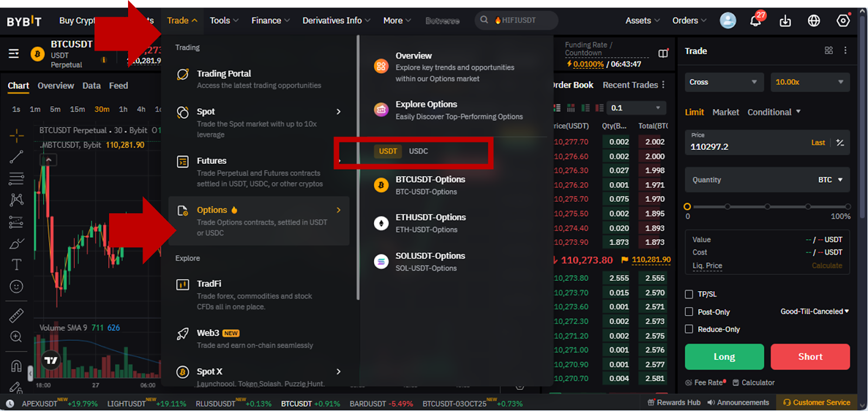Select the zoom in tool
This screenshot has width=868, height=411.
17,337
